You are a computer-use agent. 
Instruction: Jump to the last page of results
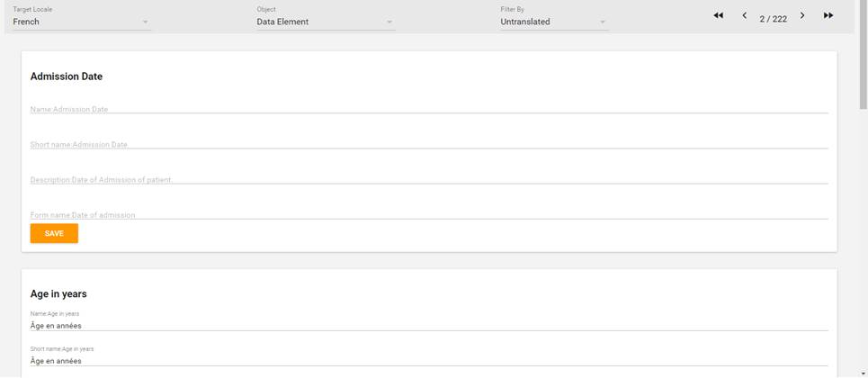coord(828,15)
